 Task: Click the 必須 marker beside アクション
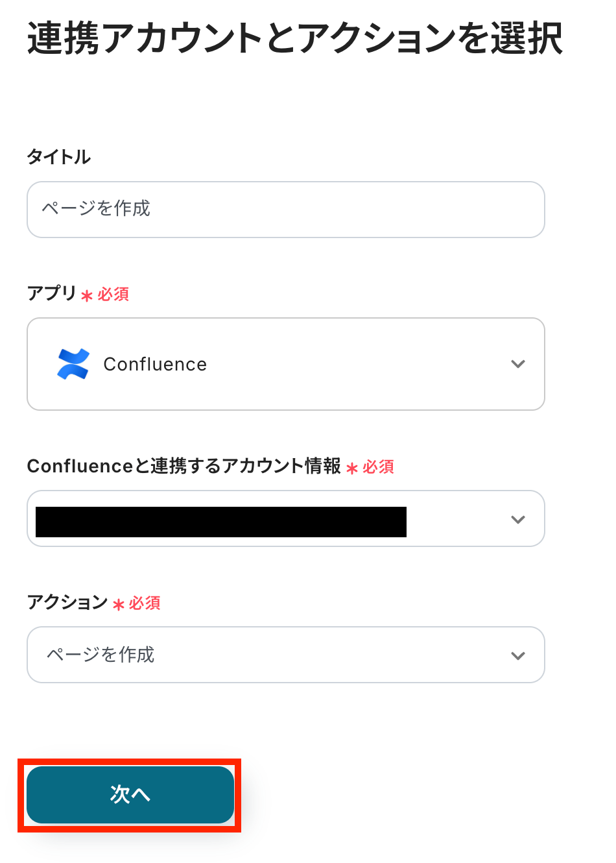(x=145, y=603)
